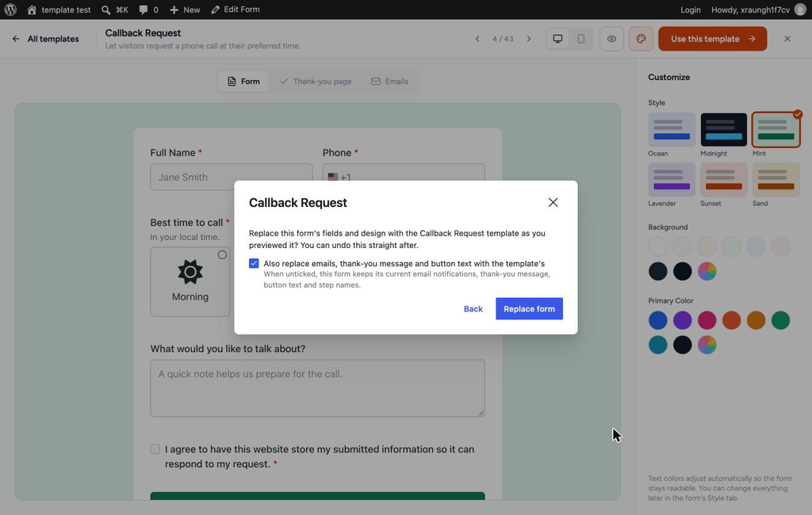Select the Ocean style
Viewport: 812px width, 515px height.
(x=672, y=129)
